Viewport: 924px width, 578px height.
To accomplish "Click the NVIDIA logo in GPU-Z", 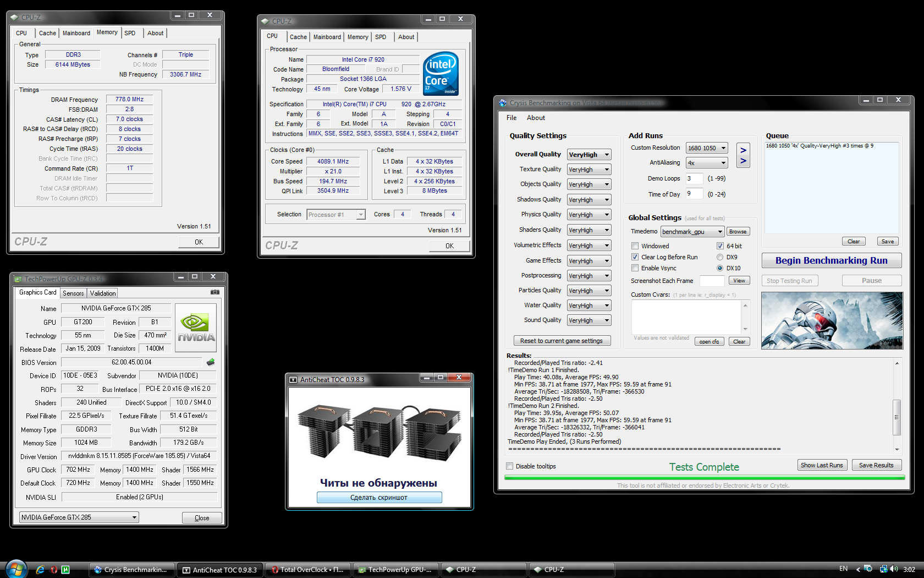I will coord(196,328).
